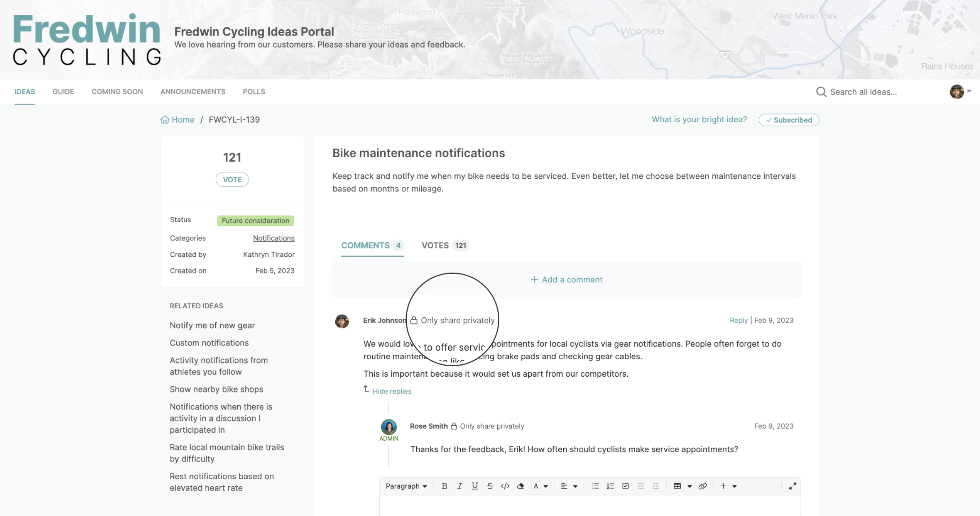Insert a numbered list
980x516 pixels.
coord(610,486)
